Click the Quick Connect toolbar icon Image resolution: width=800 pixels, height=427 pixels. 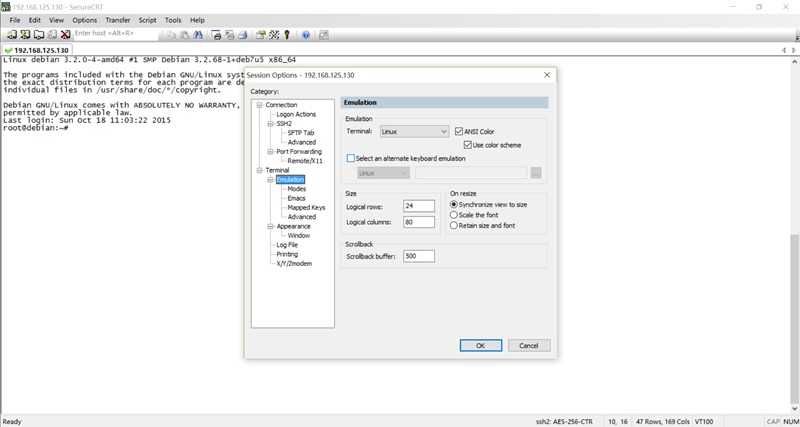coord(25,35)
